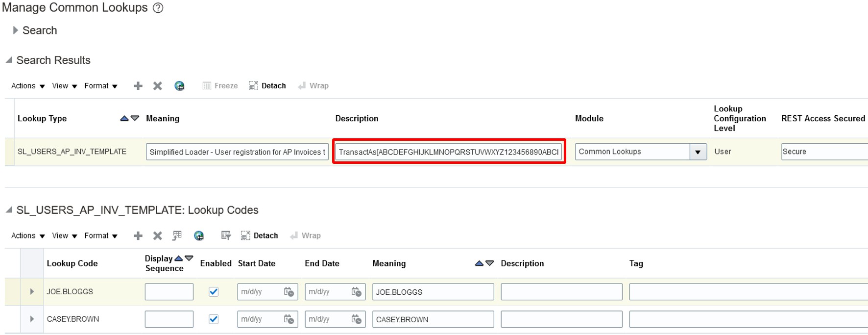Add new lookup code row
868x335 pixels.
coord(138,236)
